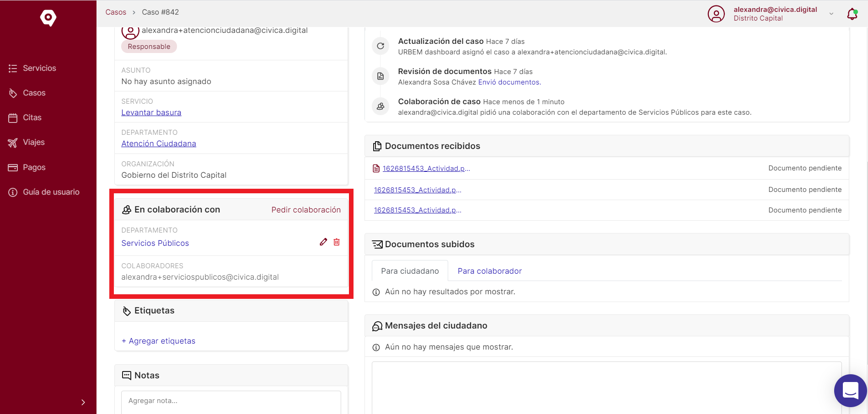The image size is (868, 414).
Task: Click Agregar etiquetas link
Action: [x=158, y=341]
